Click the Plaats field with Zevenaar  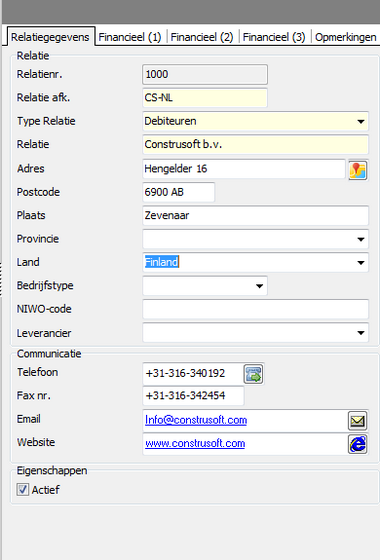(x=255, y=215)
